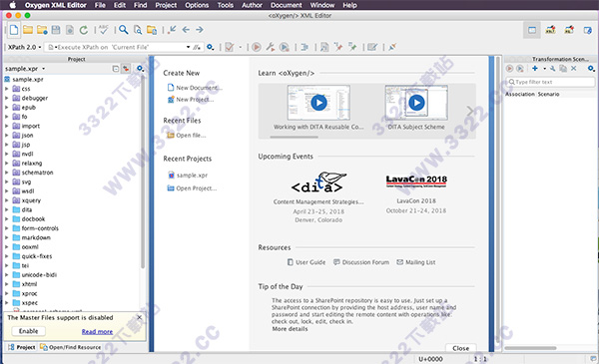Open the Discussion Forum link
Image resolution: width=599 pixels, height=364 pixels.
(361, 262)
